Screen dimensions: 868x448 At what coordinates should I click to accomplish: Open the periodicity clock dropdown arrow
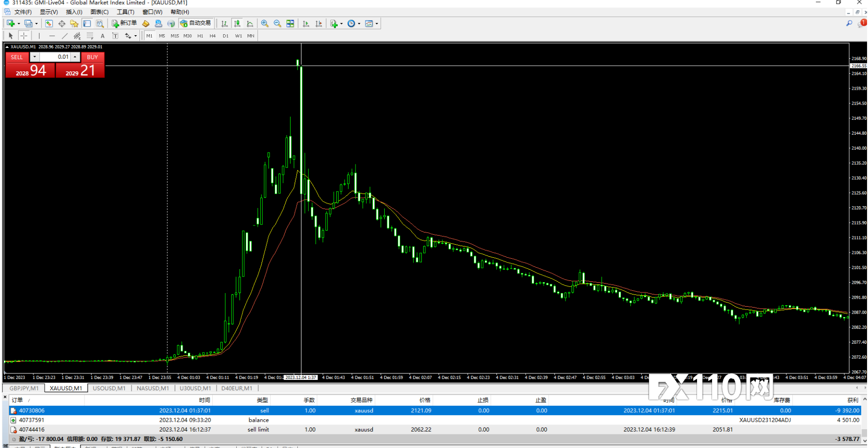(x=359, y=23)
